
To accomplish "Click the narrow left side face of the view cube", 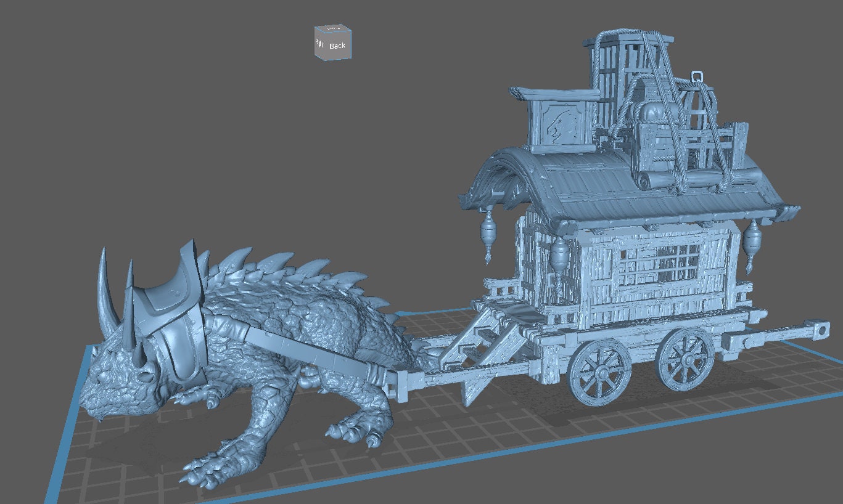I will pyautogui.click(x=319, y=44).
